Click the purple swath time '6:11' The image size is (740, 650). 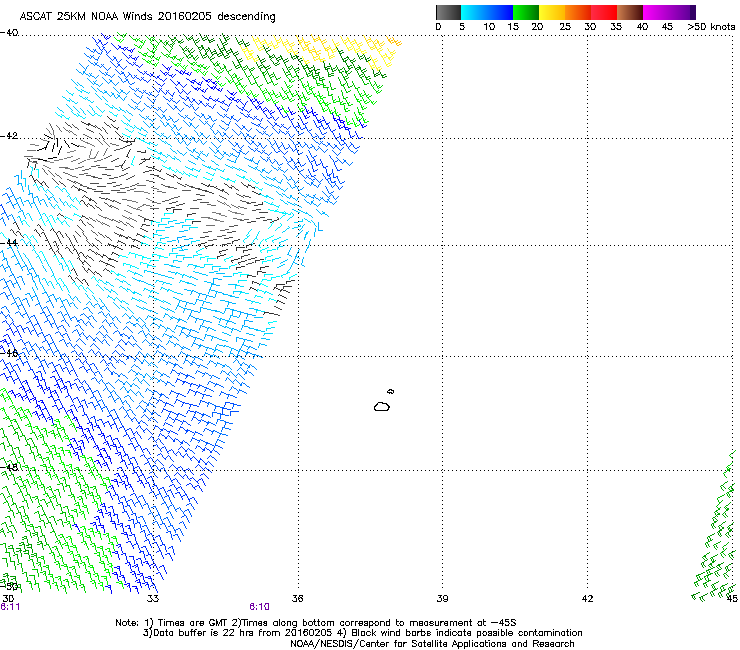point(10,607)
